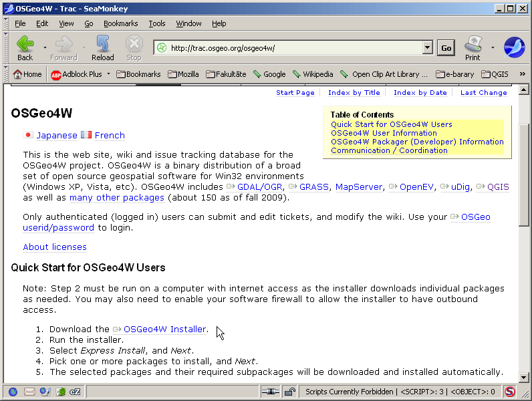Click the vertical scrollbar thumb
This screenshot has width=532, height=401.
[524, 174]
